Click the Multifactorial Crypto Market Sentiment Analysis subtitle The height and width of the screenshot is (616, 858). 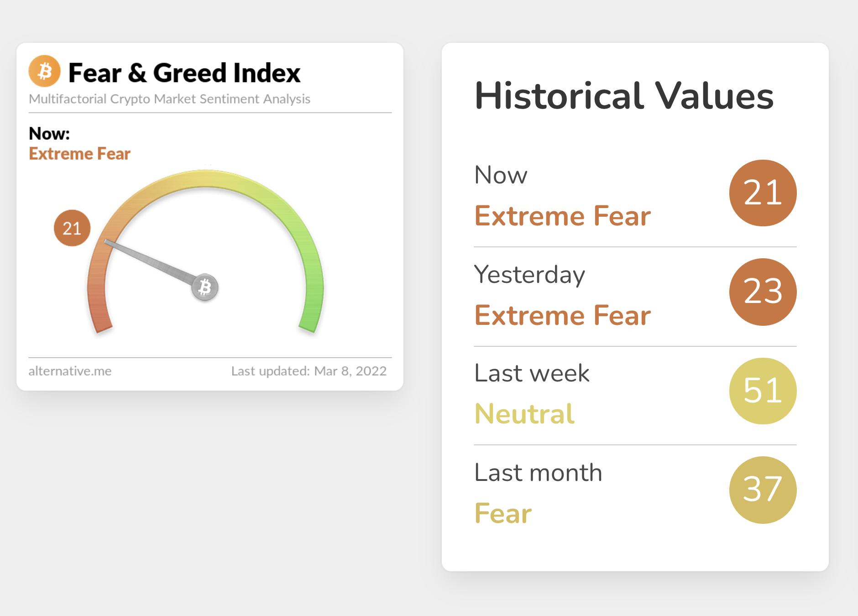pyautogui.click(x=169, y=99)
